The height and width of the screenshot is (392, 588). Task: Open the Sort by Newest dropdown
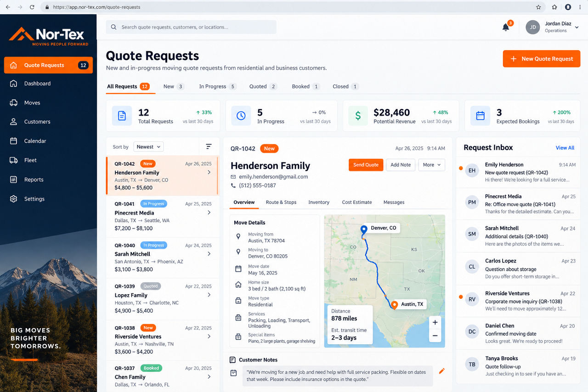coord(148,147)
